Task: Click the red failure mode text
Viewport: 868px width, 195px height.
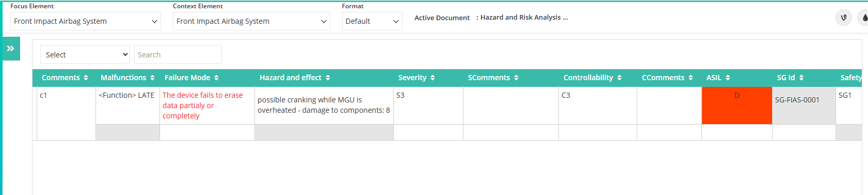Action: tap(203, 106)
